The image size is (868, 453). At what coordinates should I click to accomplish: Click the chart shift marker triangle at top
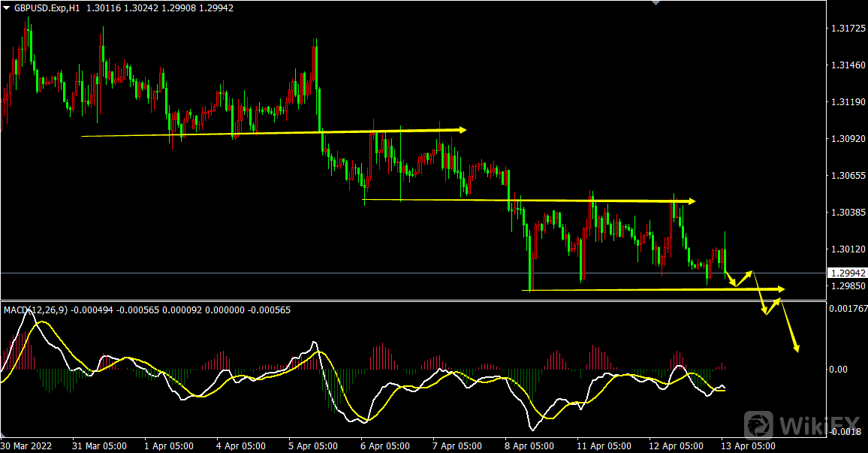pyautogui.click(x=656, y=3)
